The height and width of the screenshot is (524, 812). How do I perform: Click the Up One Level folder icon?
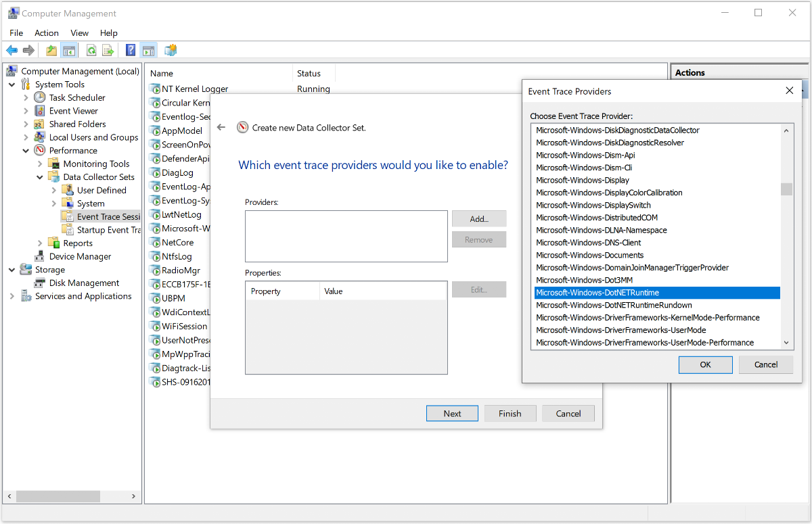[x=51, y=50]
